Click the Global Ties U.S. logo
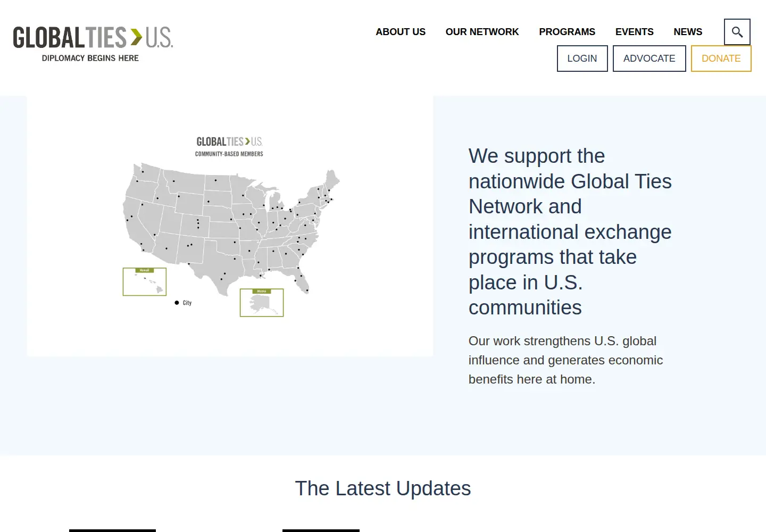The height and width of the screenshot is (532, 766). pyautogui.click(x=93, y=44)
